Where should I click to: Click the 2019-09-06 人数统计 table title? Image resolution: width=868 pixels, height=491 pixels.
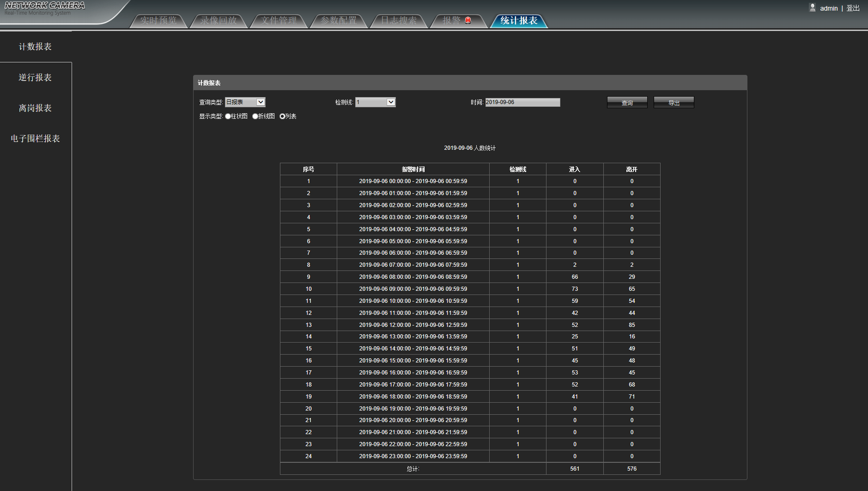point(470,148)
